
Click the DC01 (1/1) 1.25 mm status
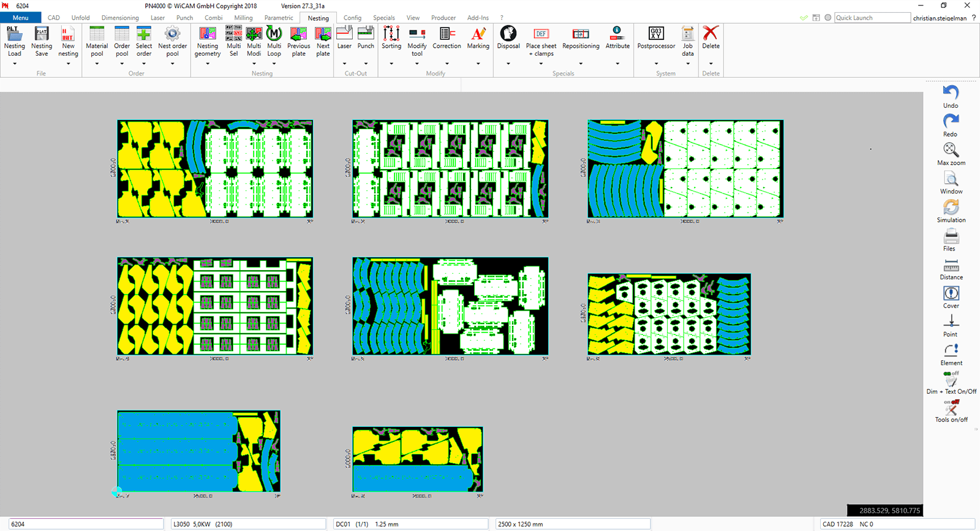coord(410,524)
